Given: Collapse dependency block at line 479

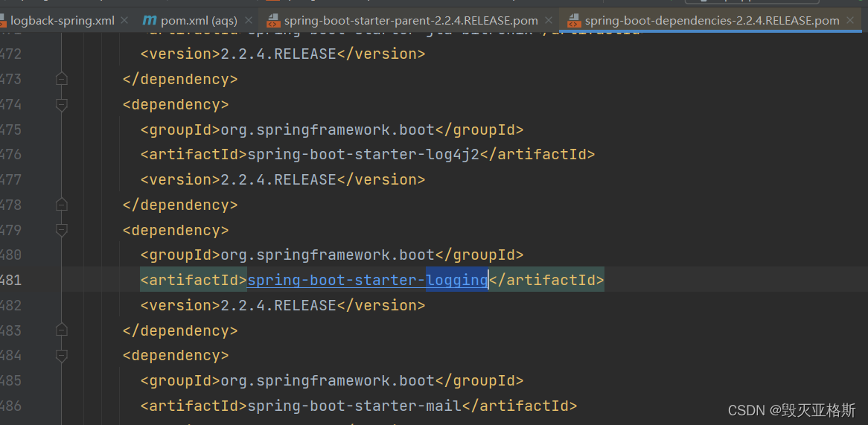Looking at the screenshot, I should pos(62,230).
